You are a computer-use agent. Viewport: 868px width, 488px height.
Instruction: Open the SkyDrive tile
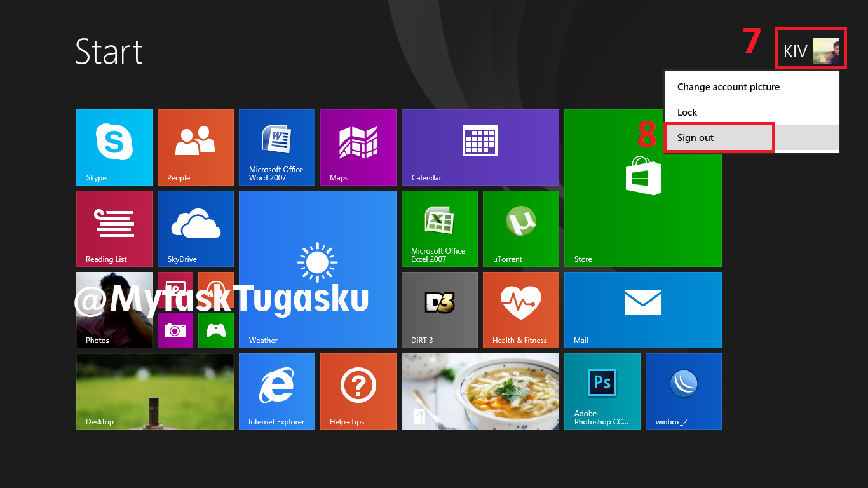pos(196,229)
